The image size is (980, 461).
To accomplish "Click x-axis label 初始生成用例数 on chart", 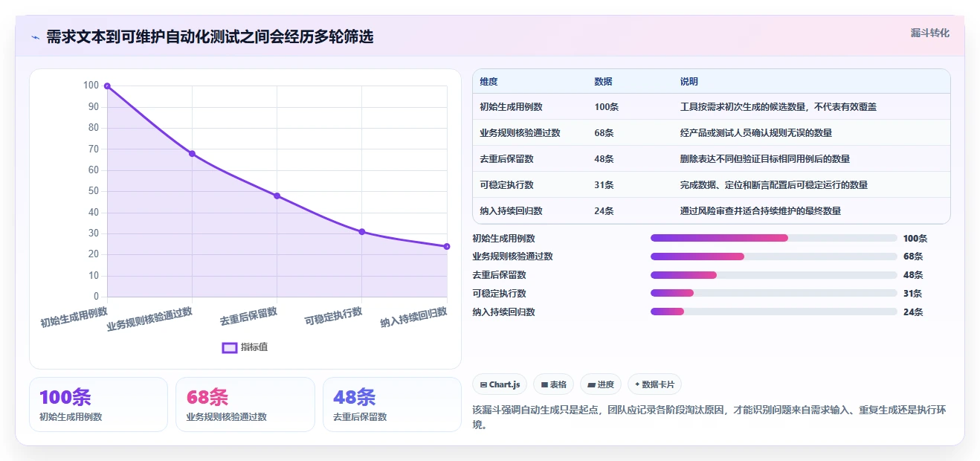I will [x=74, y=317].
